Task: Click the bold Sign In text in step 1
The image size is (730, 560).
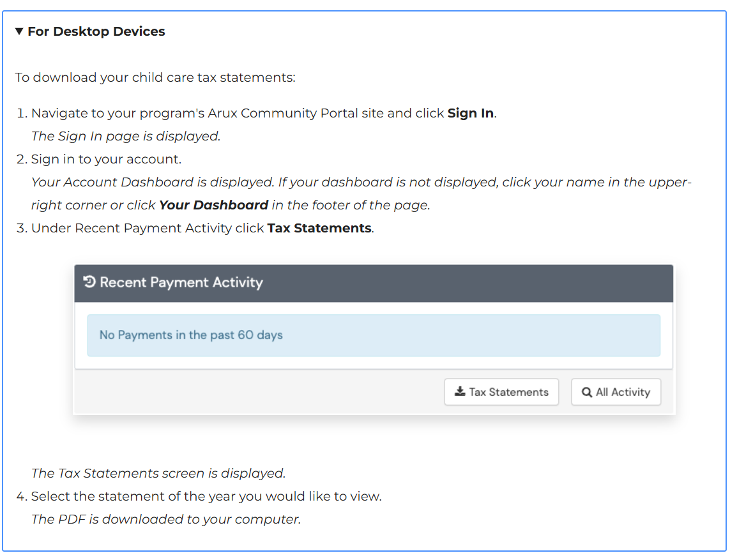Action: (x=470, y=113)
